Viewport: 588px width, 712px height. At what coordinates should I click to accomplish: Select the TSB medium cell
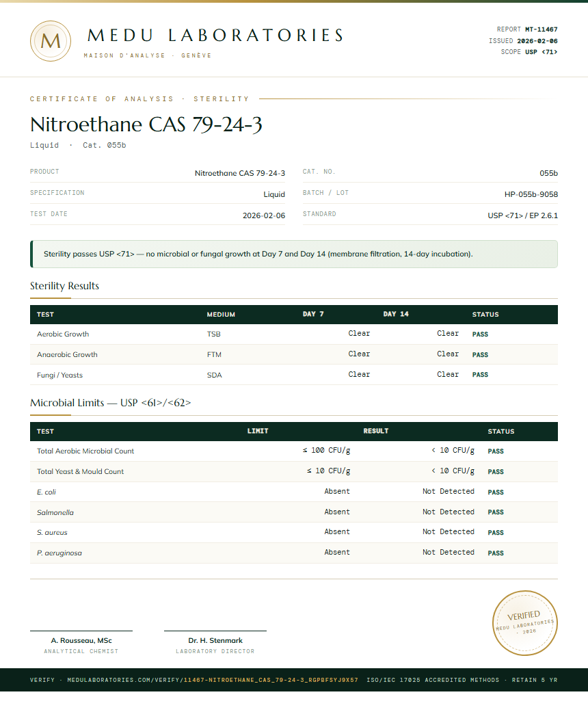pos(214,334)
